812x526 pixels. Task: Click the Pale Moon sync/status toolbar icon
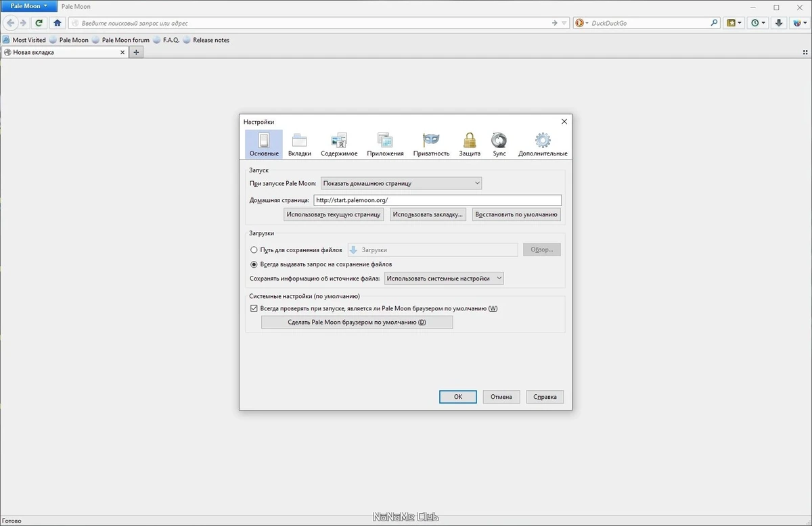click(799, 23)
